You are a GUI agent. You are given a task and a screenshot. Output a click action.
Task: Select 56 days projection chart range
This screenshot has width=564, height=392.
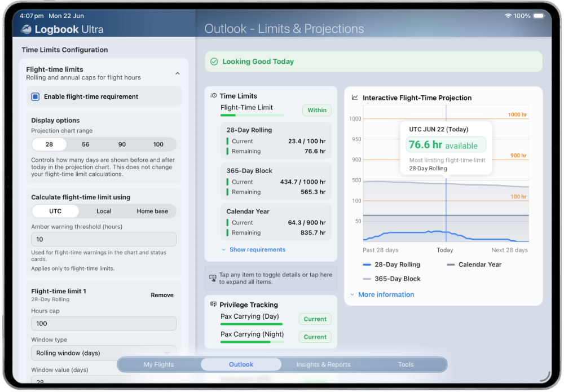click(x=86, y=144)
